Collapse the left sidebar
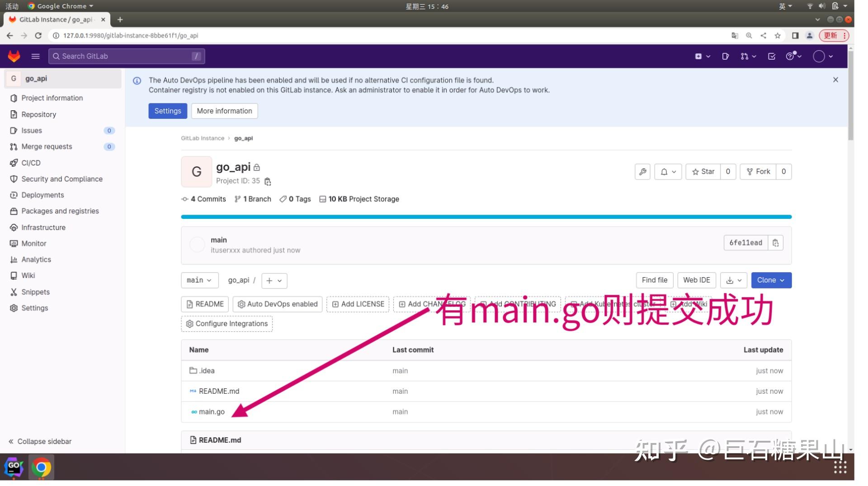The image size is (868, 486). click(x=39, y=441)
